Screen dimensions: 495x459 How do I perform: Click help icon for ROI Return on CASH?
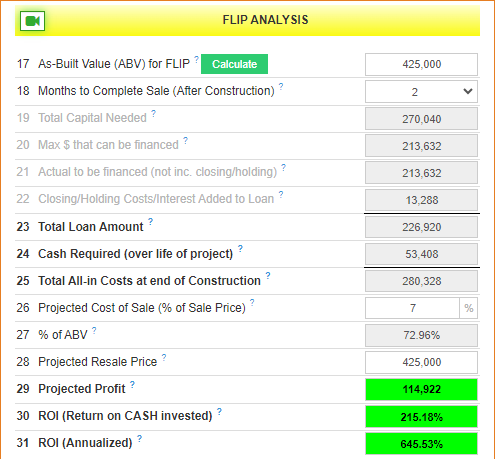click(x=219, y=411)
